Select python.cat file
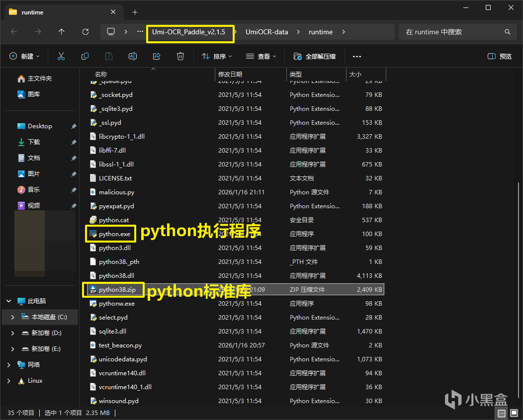 (114, 220)
